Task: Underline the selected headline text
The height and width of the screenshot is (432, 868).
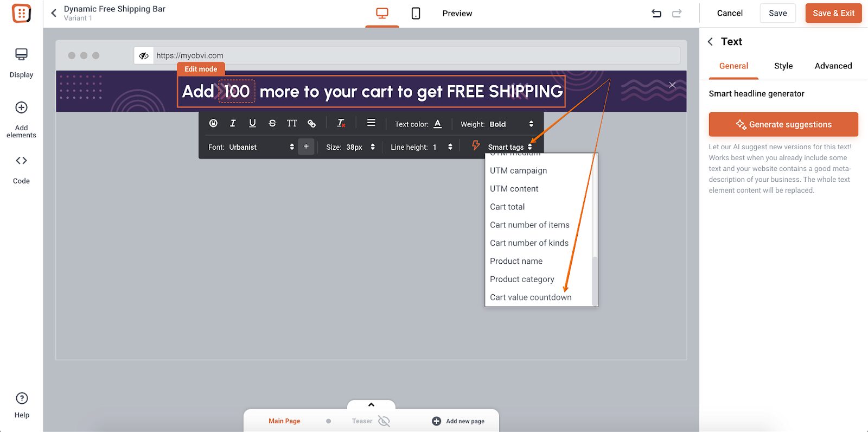Action: pos(252,123)
